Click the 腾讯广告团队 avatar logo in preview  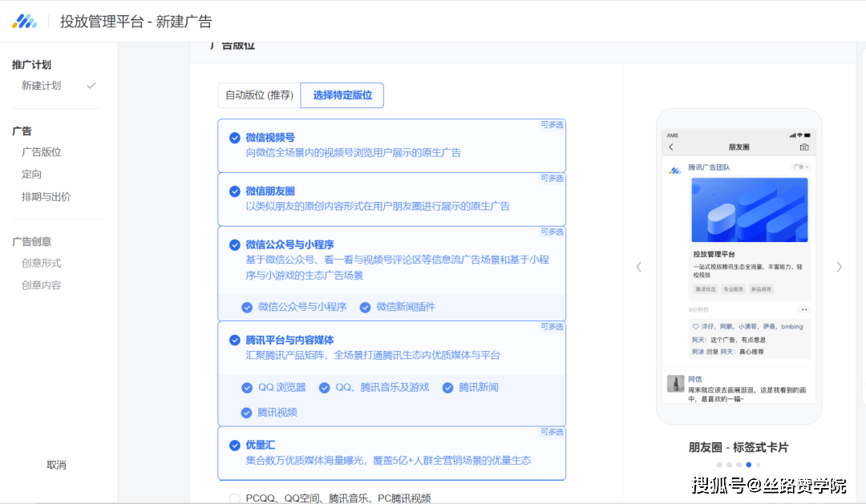[x=675, y=171]
